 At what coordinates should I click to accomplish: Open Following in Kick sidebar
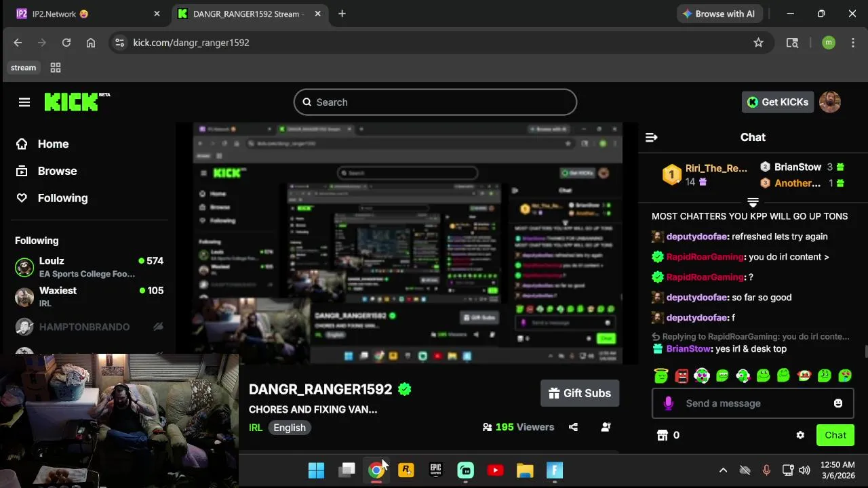pyautogui.click(x=52, y=198)
